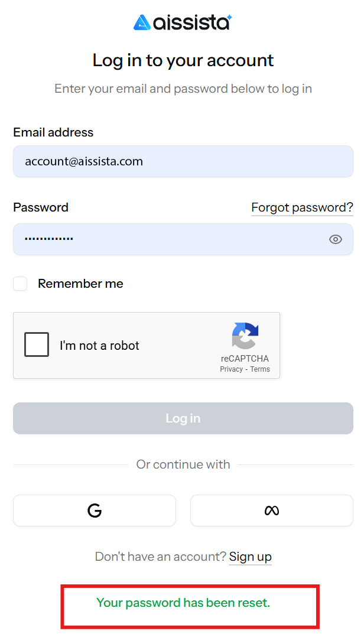Viewport: 364px width, 637px height.
Task: Continue with Meta sign-in
Action: click(x=271, y=511)
